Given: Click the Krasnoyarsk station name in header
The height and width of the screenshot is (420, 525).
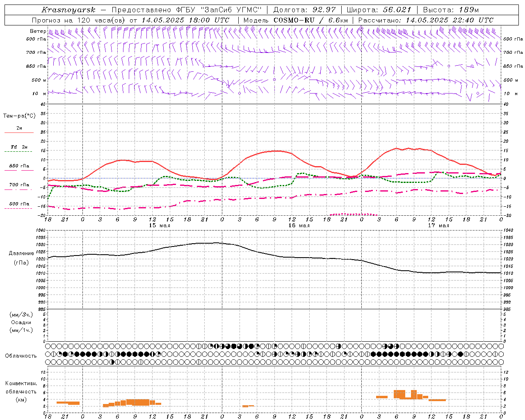Looking at the screenshot, I should [x=68, y=10].
